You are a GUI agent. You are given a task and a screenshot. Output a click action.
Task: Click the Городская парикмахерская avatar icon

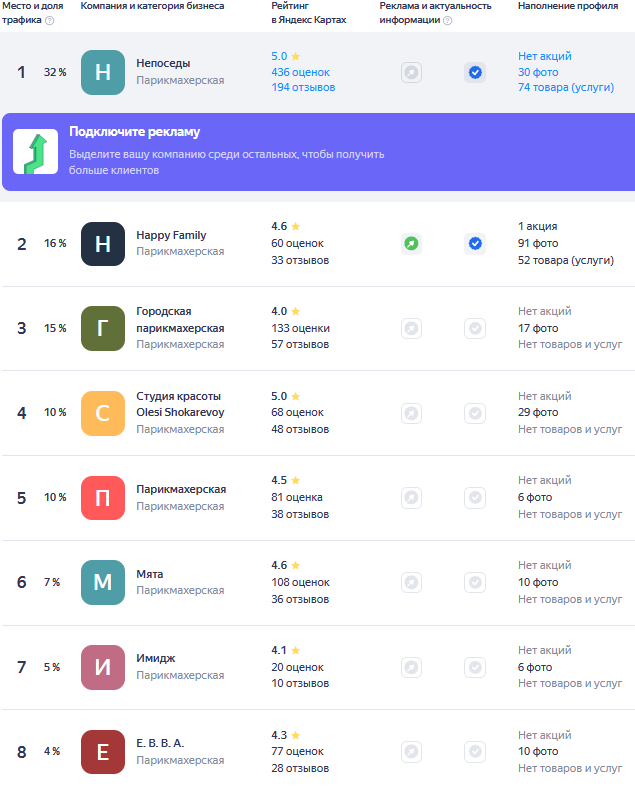(x=103, y=329)
